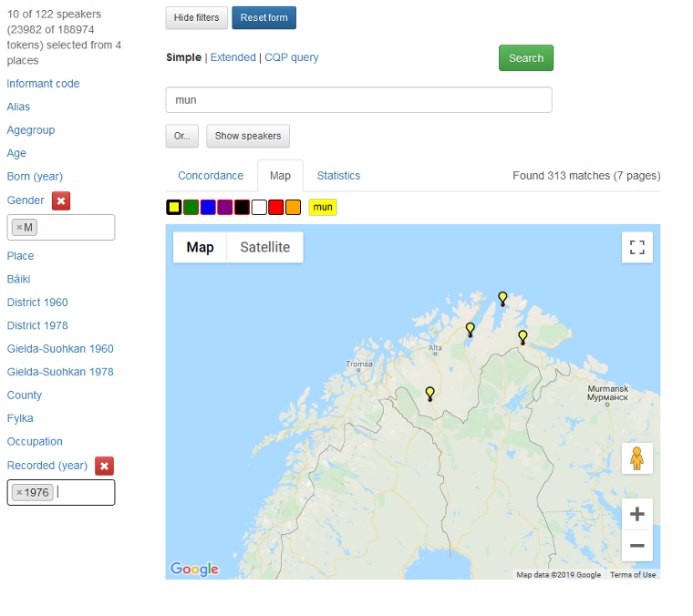Expand the County filter
The image size is (693, 616).
(25, 395)
